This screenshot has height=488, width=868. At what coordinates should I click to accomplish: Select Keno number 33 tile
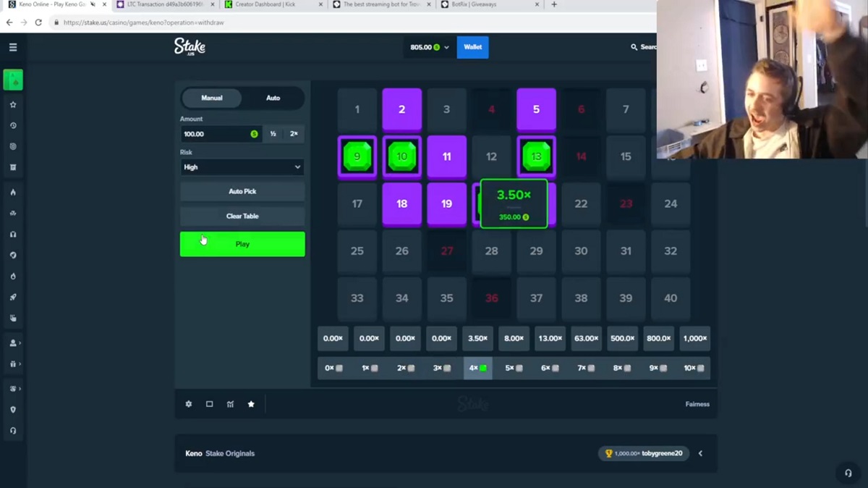coord(357,298)
